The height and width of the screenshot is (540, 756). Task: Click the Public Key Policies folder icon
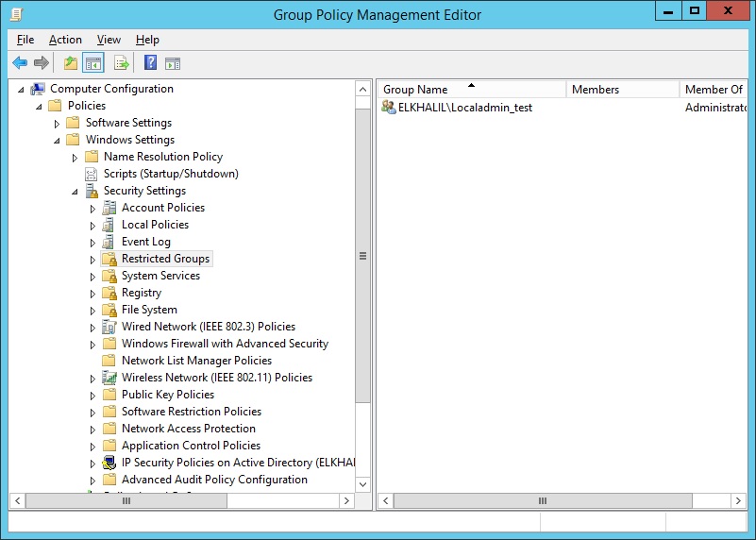coord(109,395)
